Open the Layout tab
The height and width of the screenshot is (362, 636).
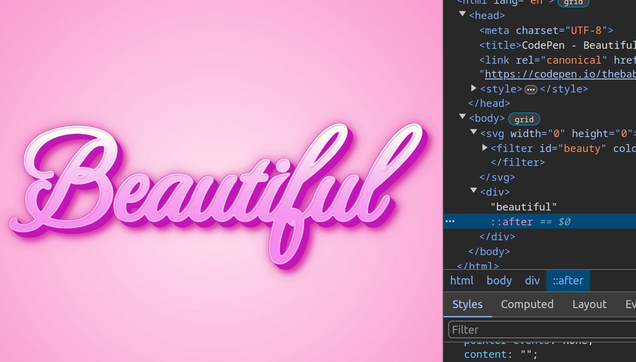pos(589,304)
